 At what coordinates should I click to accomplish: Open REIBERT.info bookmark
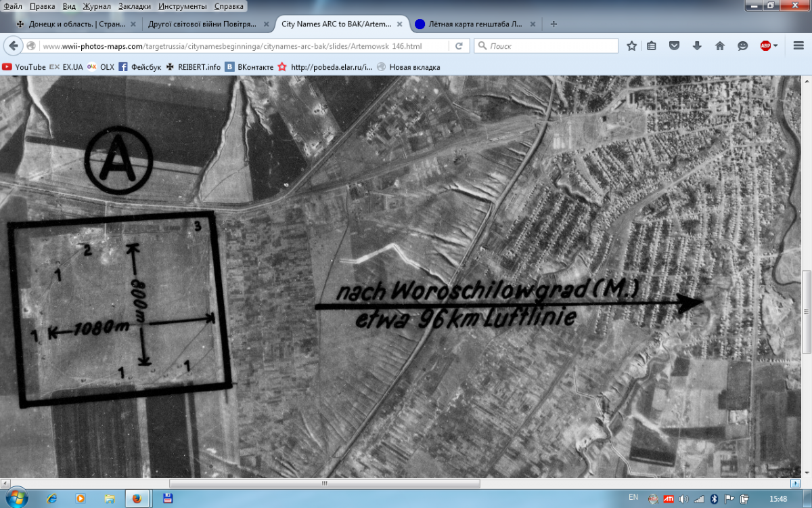point(194,67)
